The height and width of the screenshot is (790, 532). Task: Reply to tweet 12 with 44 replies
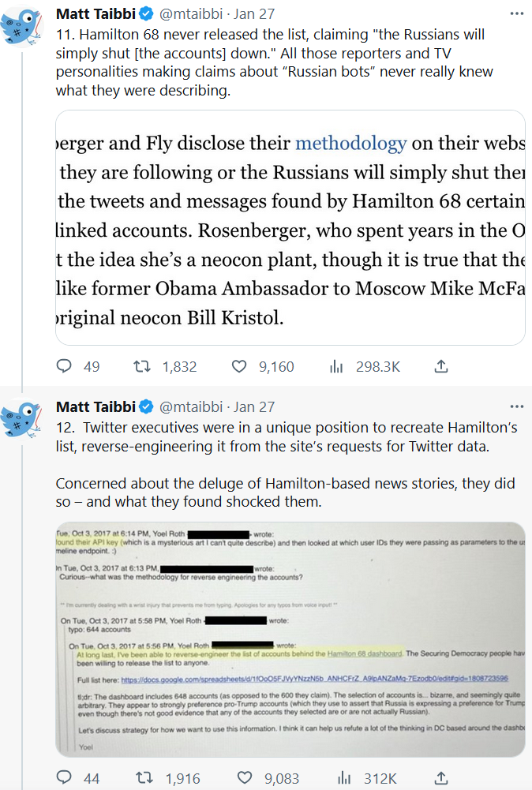click(66, 778)
